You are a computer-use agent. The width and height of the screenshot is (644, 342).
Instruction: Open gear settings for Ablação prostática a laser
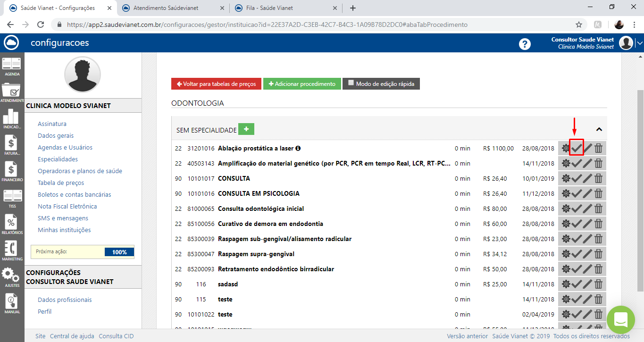pyautogui.click(x=565, y=149)
